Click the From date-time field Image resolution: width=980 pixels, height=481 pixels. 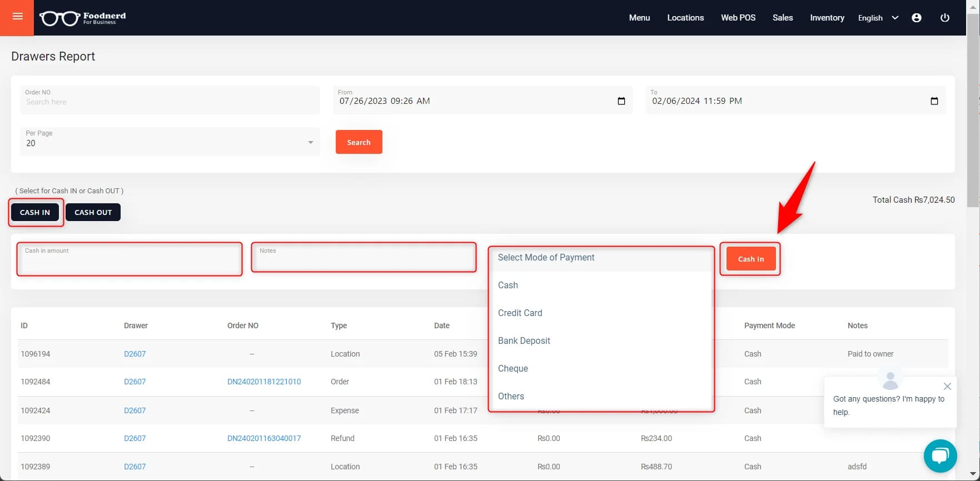pyautogui.click(x=482, y=100)
